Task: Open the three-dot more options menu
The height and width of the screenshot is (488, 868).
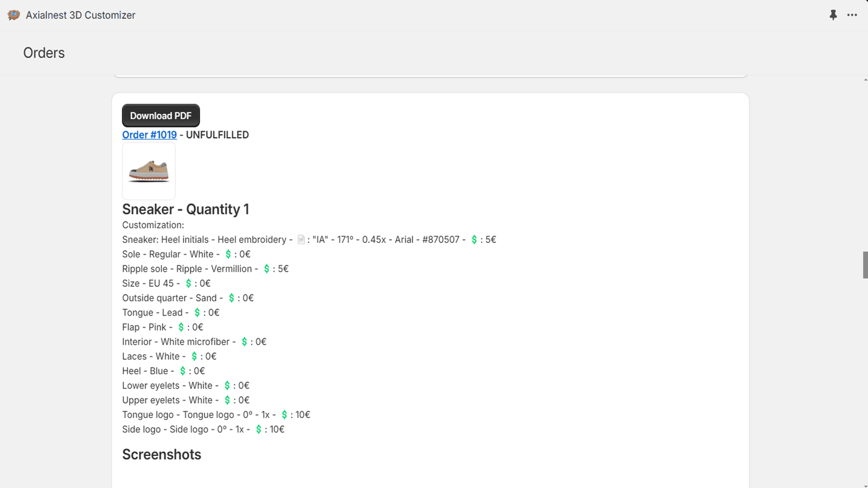Action: 852,15
